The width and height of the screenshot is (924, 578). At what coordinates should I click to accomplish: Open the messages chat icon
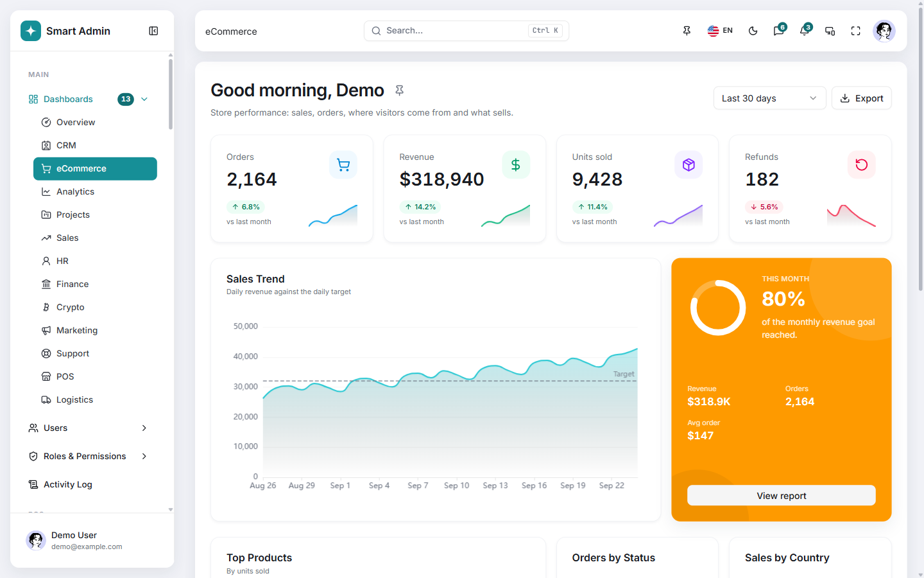pos(779,31)
